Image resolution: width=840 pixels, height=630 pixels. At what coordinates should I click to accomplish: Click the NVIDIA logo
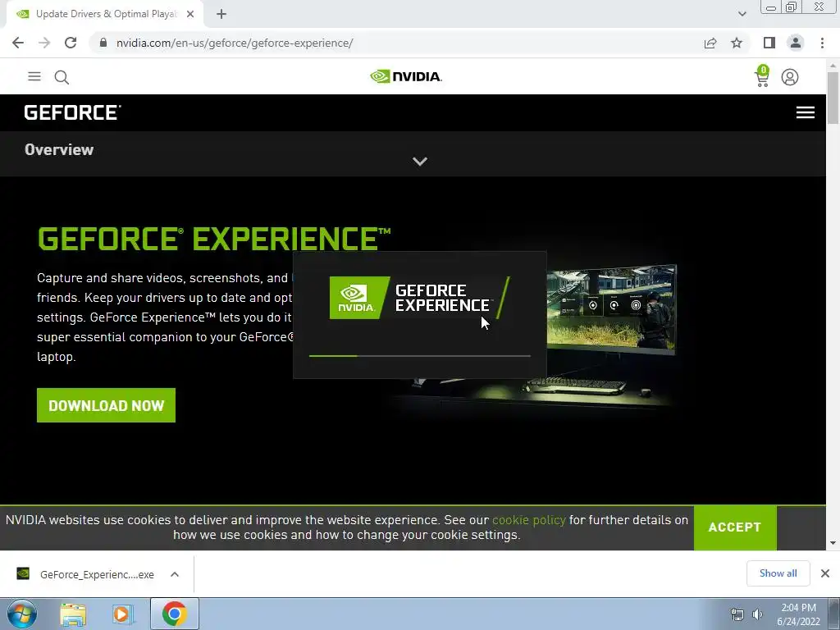click(x=406, y=76)
